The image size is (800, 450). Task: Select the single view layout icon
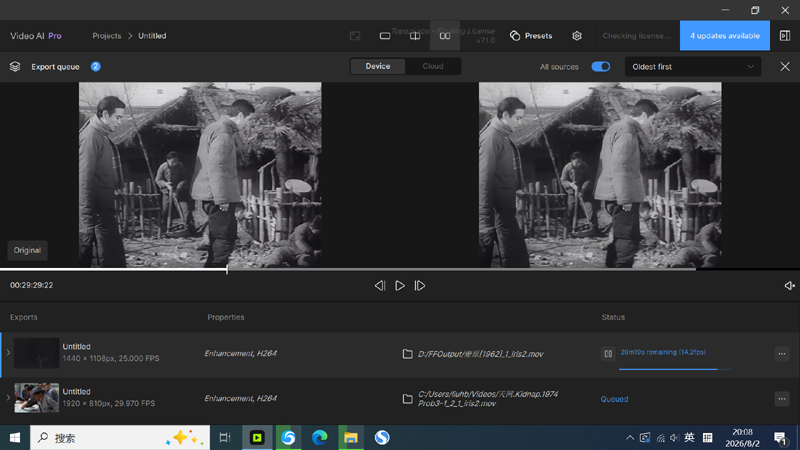[x=385, y=36]
